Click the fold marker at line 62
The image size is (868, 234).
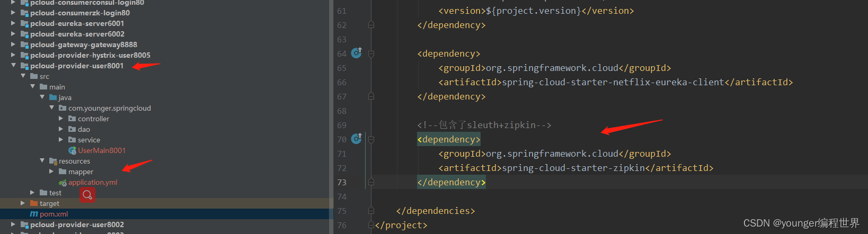pos(371,25)
